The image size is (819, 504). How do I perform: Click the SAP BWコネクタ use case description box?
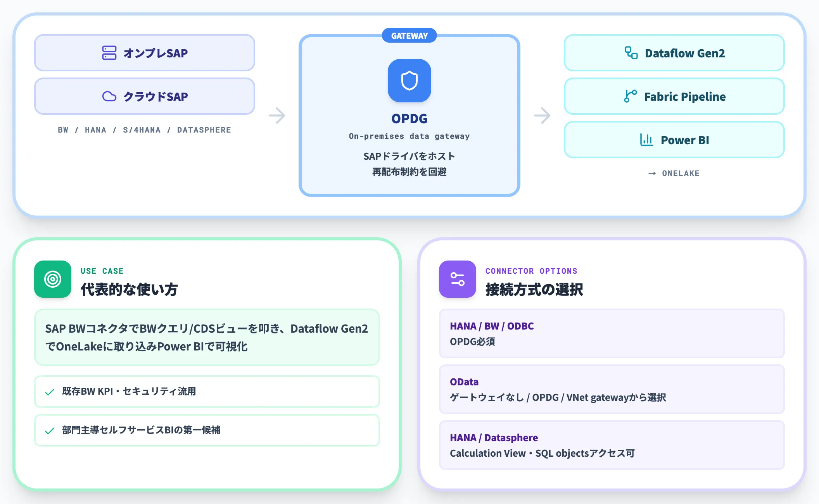207,337
